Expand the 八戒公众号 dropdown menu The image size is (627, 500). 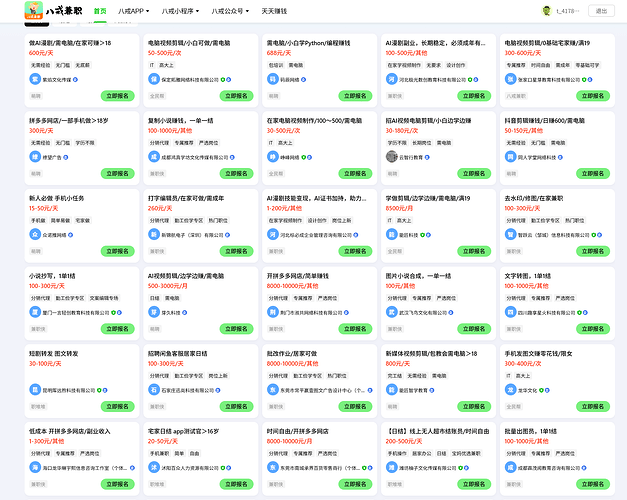coord(230,11)
